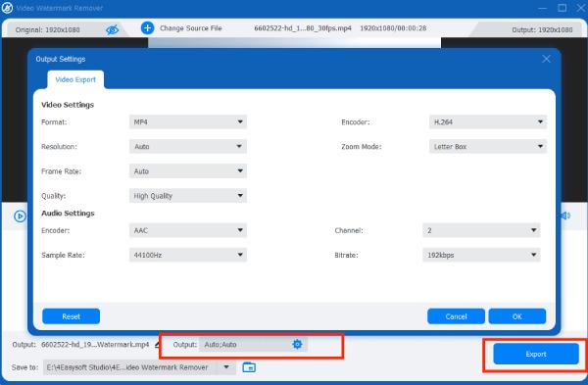The width and height of the screenshot is (588, 385).
Task: Toggle the original preview eye icon
Action: [112, 29]
